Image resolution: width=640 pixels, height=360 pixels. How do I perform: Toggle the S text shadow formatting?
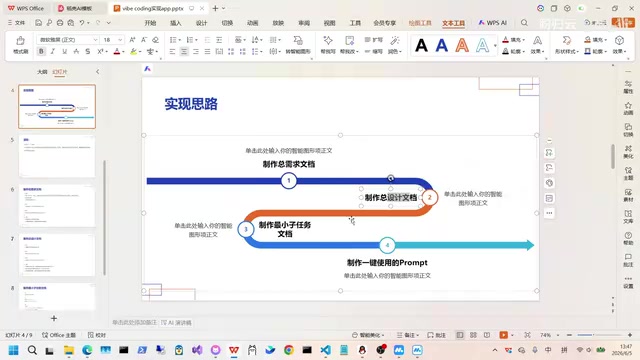[x=88, y=51]
